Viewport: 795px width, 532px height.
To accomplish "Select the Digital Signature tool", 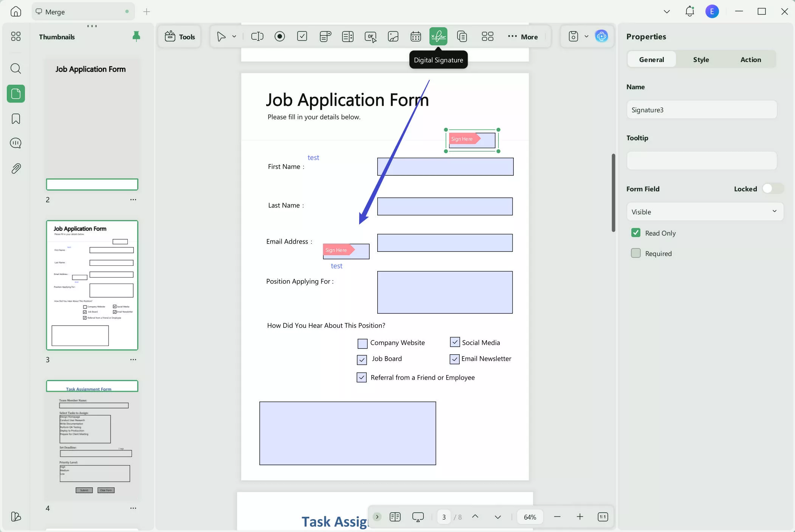I will pos(438,36).
